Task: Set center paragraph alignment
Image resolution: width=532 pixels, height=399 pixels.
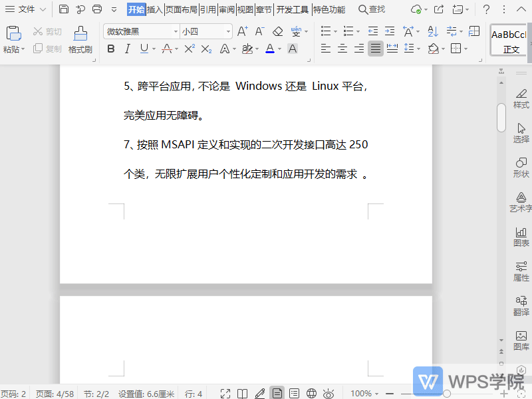Action: pyautogui.click(x=342, y=49)
